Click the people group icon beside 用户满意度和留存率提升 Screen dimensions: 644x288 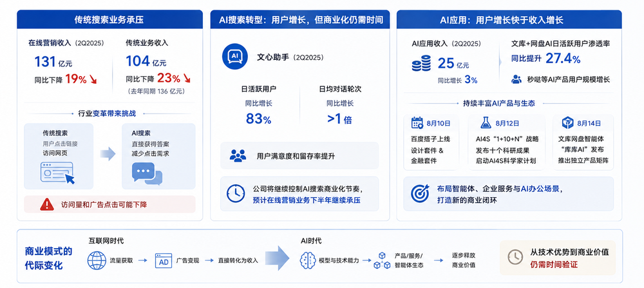[238, 156]
